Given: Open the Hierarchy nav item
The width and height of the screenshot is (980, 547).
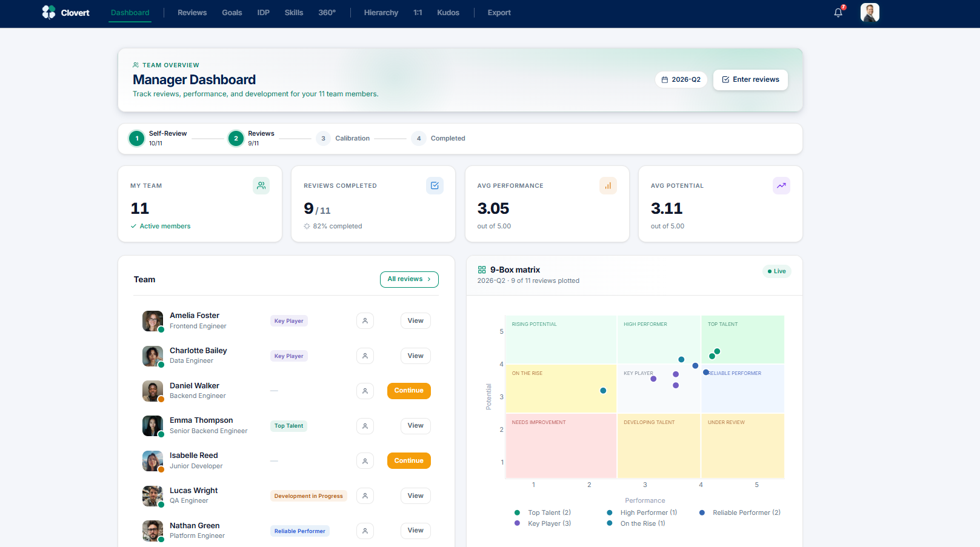Looking at the screenshot, I should 381,13.
